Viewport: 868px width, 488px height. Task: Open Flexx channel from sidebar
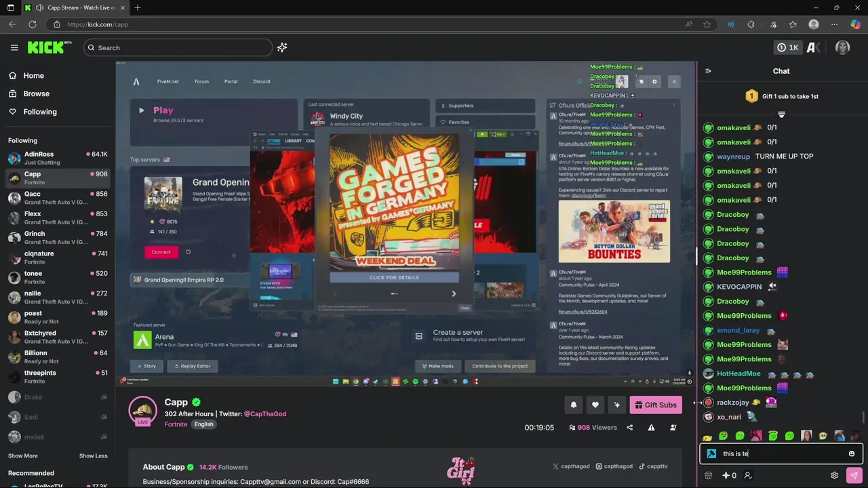point(58,218)
